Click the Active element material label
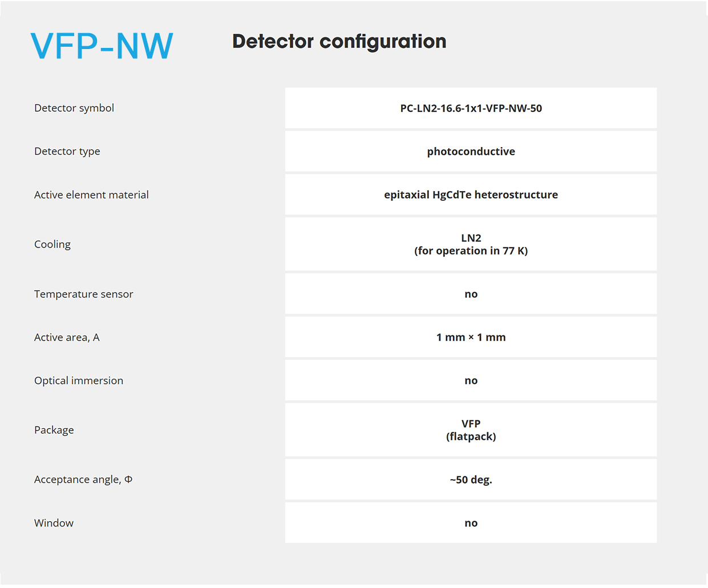The height and width of the screenshot is (588, 708). click(x=91, y=194)
